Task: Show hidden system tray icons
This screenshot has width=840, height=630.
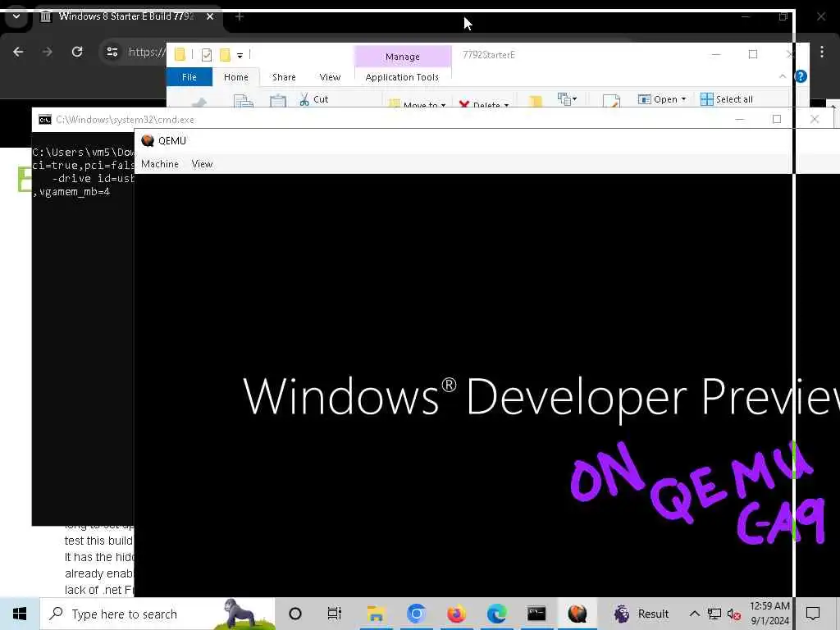Action: (x=694, y=614)
